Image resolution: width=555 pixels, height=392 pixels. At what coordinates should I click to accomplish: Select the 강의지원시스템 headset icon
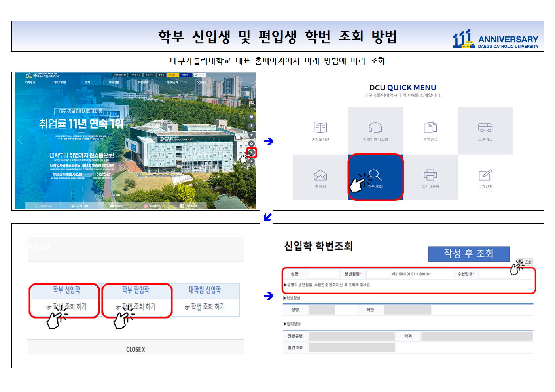tap(375, 128)
